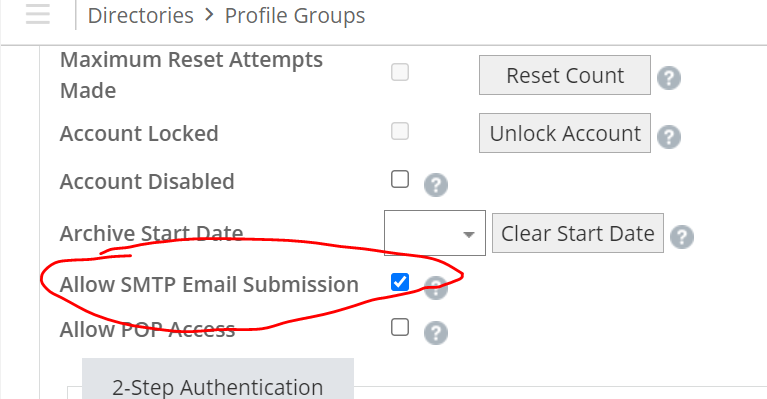Screen dimensions: 767x399
Task: Open help icon for Account Disabled
Action: click(436, 185)
